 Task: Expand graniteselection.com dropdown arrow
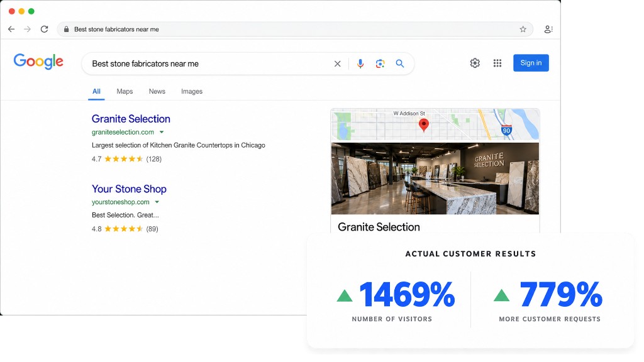[x=162, y=132]
